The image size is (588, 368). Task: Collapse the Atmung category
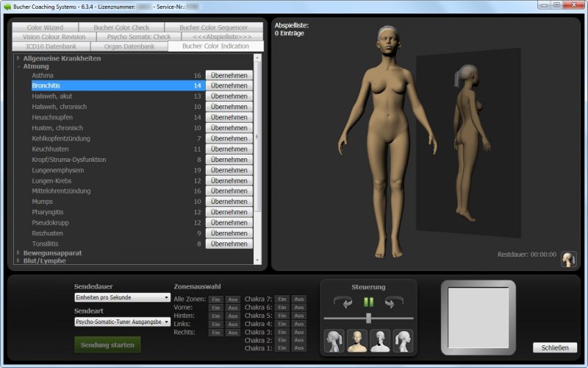18,66
